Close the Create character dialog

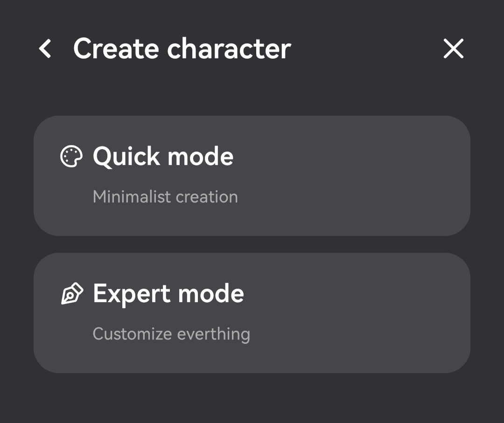click(453, 49)
